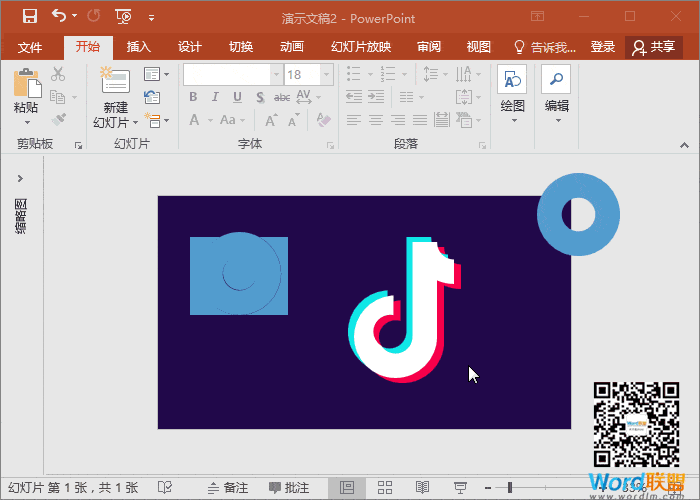This screenshot has height=500, width=700.
Task: Click the font name input box
Action: (227, 75)
